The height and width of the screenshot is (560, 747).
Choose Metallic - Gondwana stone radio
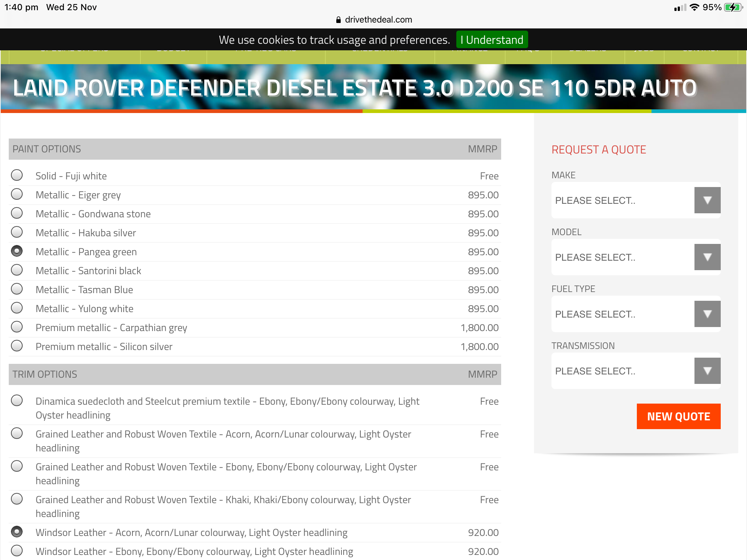tap(17, 213)
